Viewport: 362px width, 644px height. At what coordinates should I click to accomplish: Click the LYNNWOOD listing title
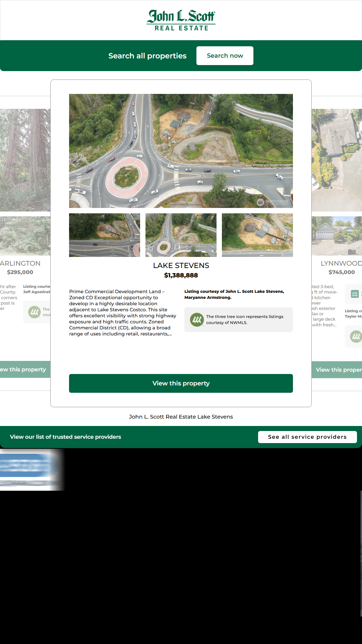pyautogui.click(x=341, y=264)
